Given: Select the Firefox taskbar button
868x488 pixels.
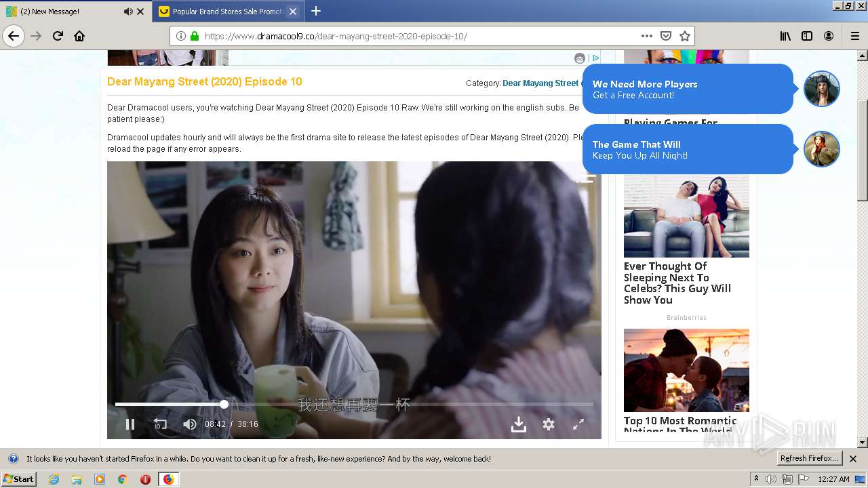Looking at the screenshot, I should 168,479.
